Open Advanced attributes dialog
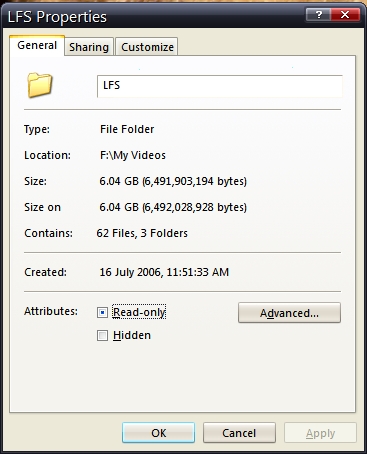Image resolution: width=367 pixels, height=454 pixels. [289, 313]
